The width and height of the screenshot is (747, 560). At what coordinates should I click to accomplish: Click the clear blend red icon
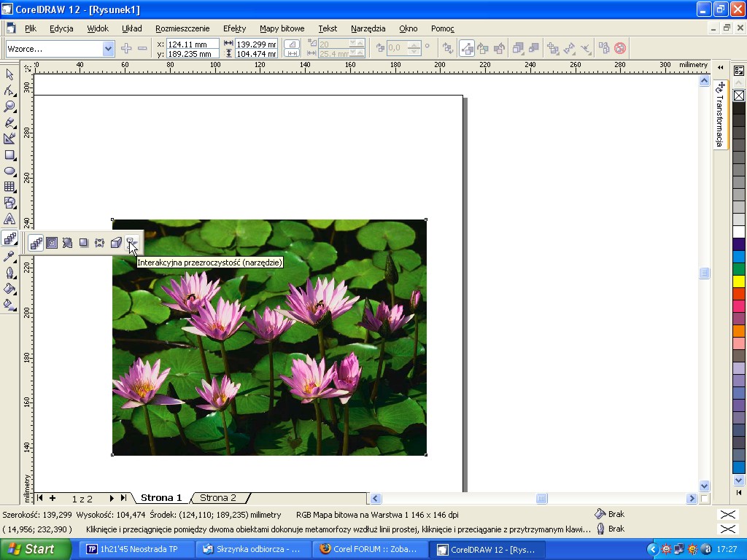coord(620,49)
